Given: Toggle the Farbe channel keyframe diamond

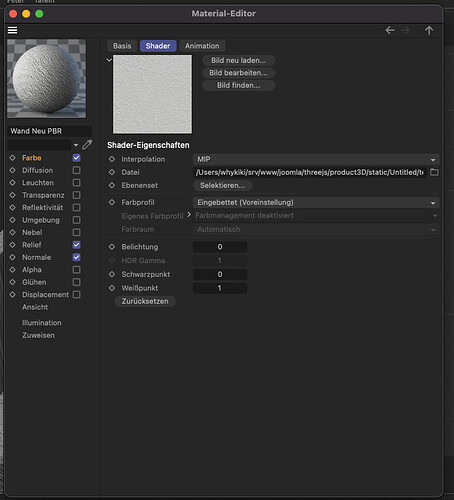Looking at the screenshot, I should (12, 158).
